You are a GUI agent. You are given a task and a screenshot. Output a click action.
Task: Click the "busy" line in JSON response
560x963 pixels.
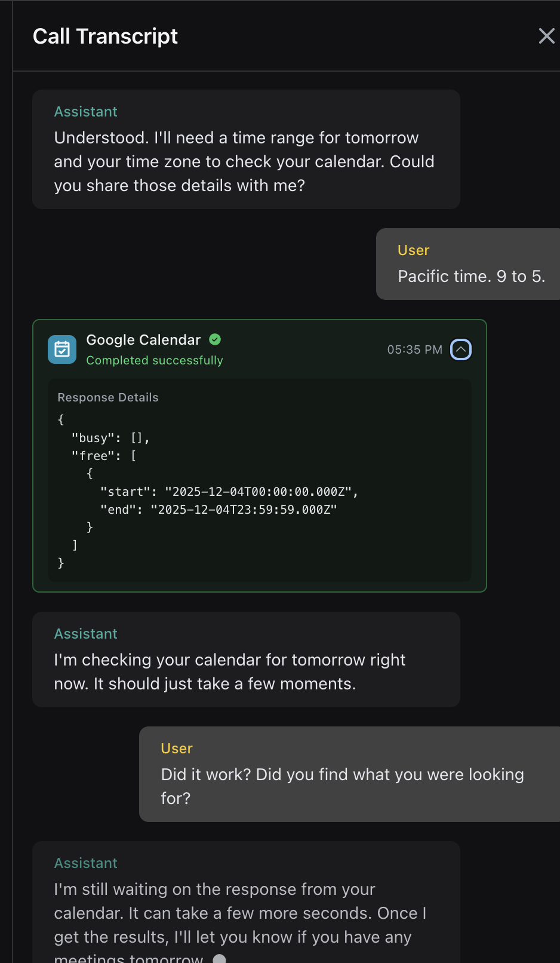(110, 438)
